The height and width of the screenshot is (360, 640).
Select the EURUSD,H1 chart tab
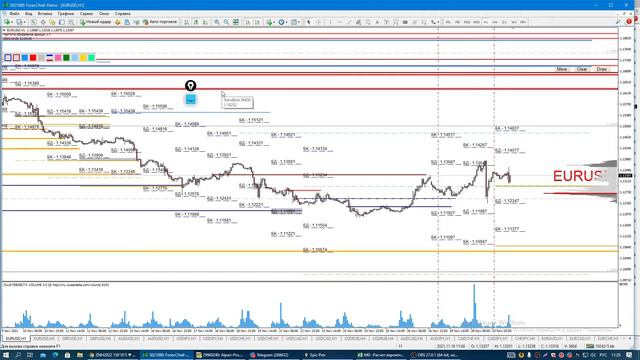(x=16, y=339)
